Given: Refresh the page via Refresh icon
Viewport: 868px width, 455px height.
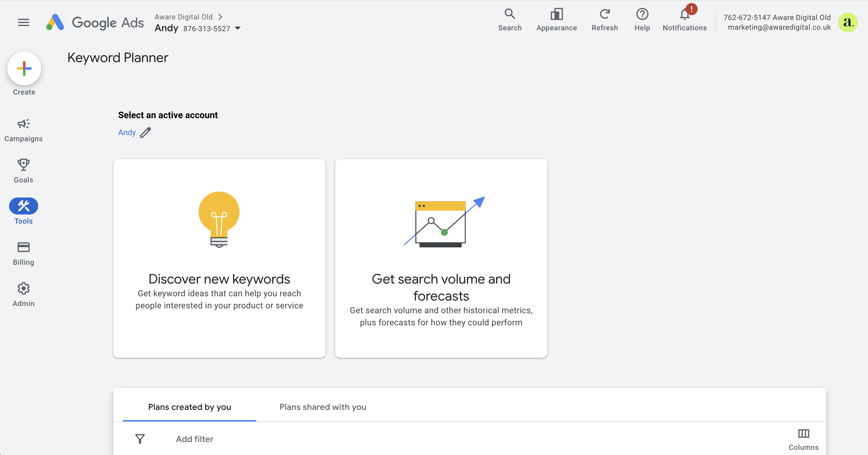Looking at the screenshot, I should click(605, 20).
